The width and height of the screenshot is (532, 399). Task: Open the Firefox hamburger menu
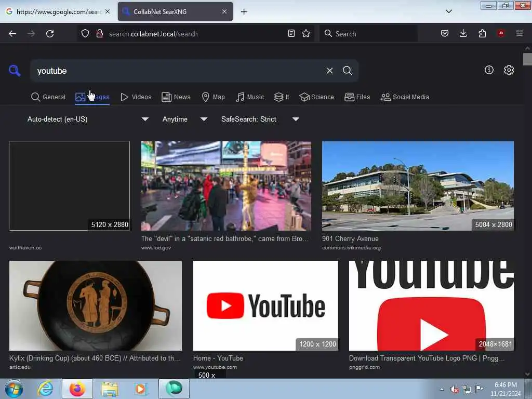pyautogui.click(x=520, y=33)
